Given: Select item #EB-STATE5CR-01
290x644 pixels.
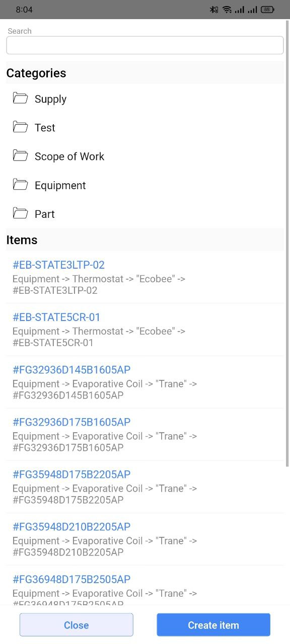Looking at the screenshot, I should click(145, 330).
